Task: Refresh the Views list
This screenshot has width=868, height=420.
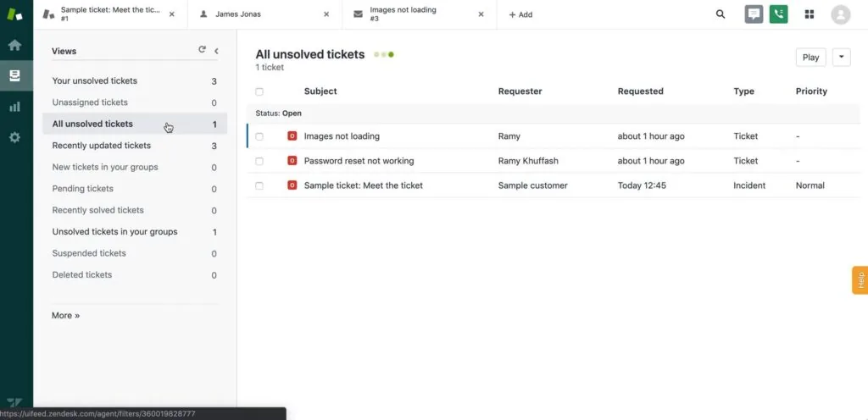Action: [202, 50]
